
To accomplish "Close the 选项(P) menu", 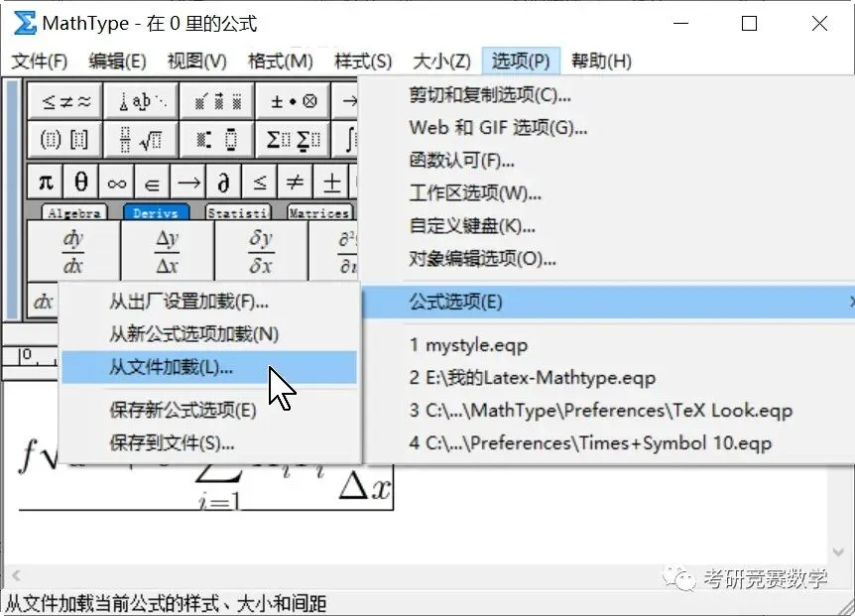I will tap(521, 62).
